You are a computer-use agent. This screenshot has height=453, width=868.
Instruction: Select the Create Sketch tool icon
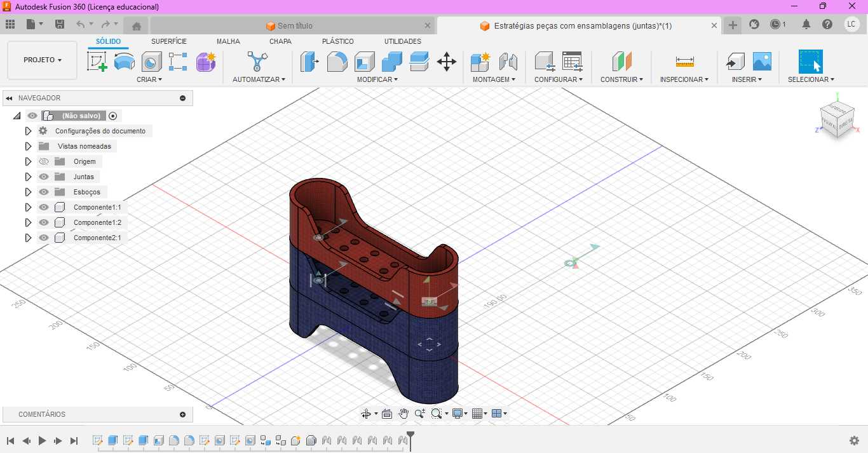pos(97,62)
